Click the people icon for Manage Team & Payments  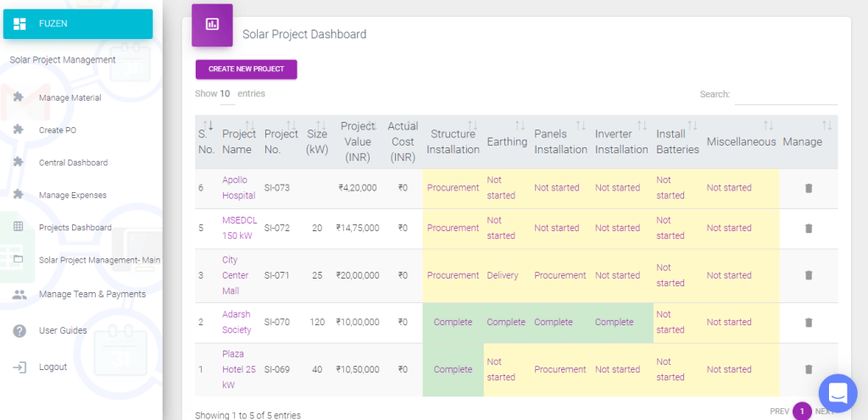point(19,295)
